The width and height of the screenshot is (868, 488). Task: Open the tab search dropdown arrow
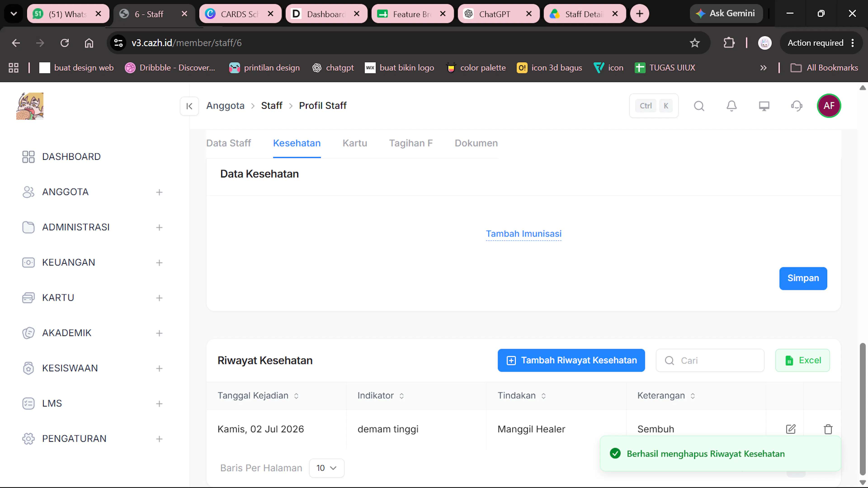coord(14,14)
